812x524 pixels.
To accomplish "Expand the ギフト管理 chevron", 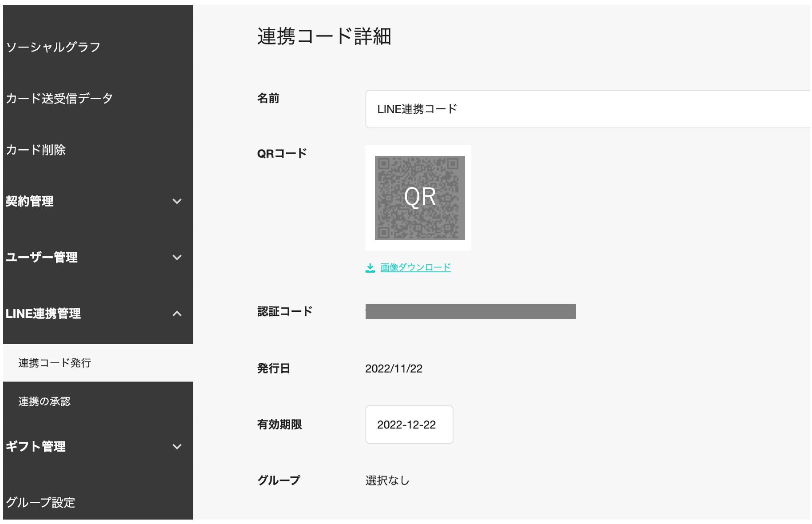I will [177, 446].
